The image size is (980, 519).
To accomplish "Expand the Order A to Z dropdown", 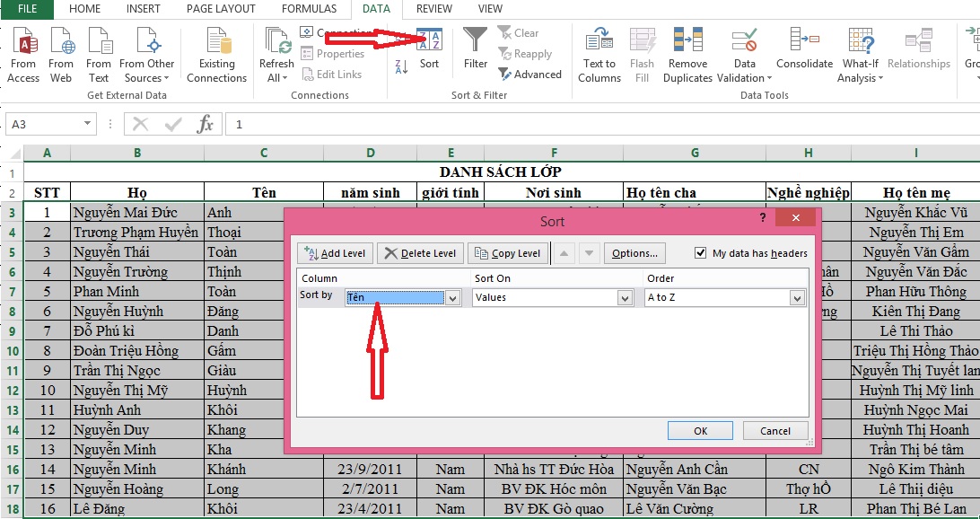I will pyautogui.click(x=797, y=298).
